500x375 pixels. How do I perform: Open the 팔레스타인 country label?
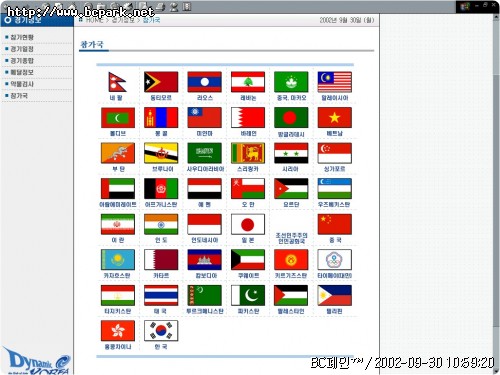291,311
